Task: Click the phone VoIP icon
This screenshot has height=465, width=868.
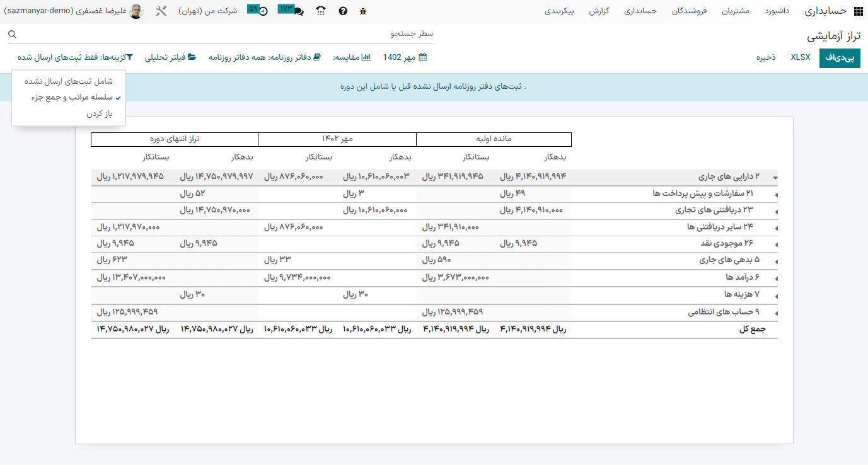Action: (x=321, y=11)
